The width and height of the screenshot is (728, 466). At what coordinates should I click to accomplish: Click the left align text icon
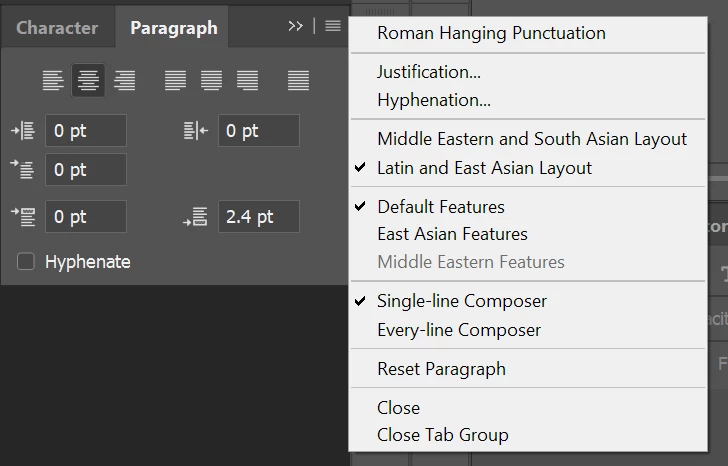click(x=53, y=80)
